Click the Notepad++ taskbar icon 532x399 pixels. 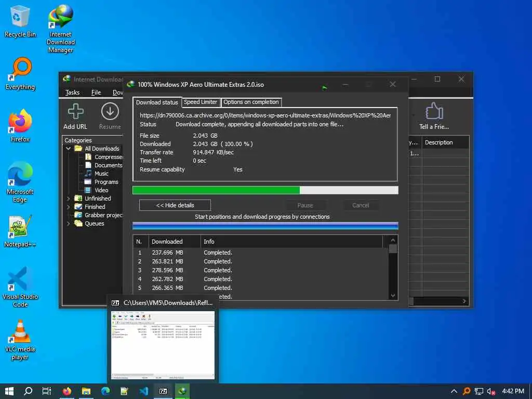(125, 391)
